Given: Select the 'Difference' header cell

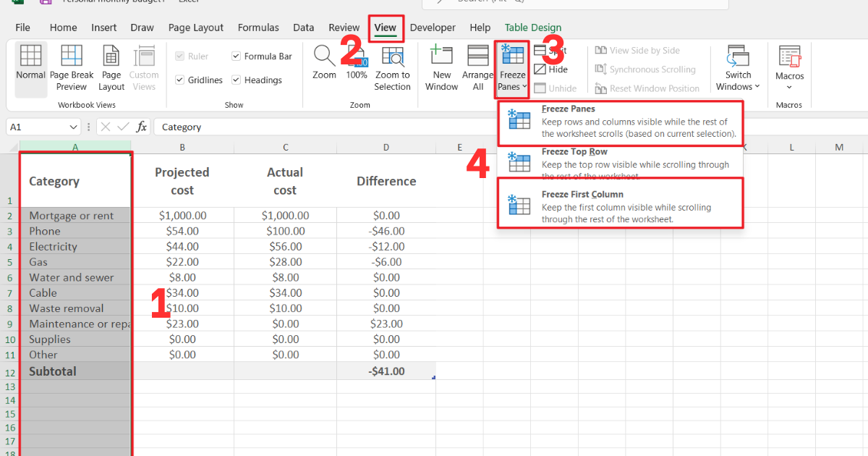Looking at the screenshot, I should point(386,181).
